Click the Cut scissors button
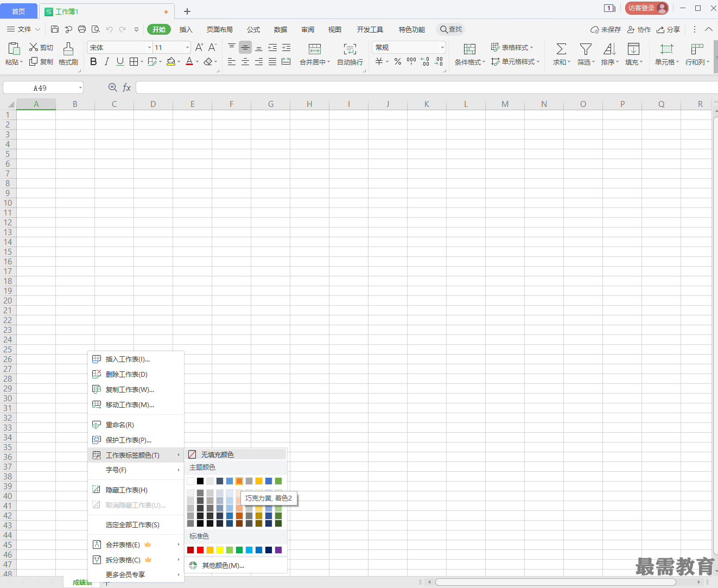 41,47
